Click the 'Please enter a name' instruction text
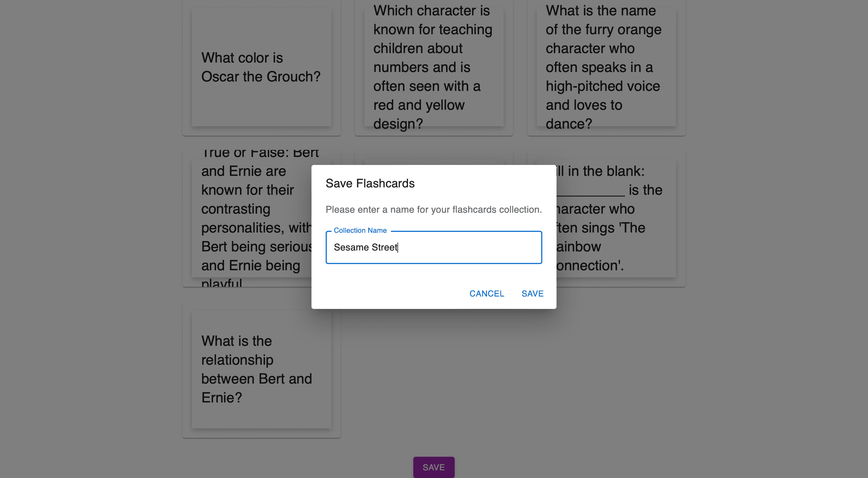 point(433,209)
